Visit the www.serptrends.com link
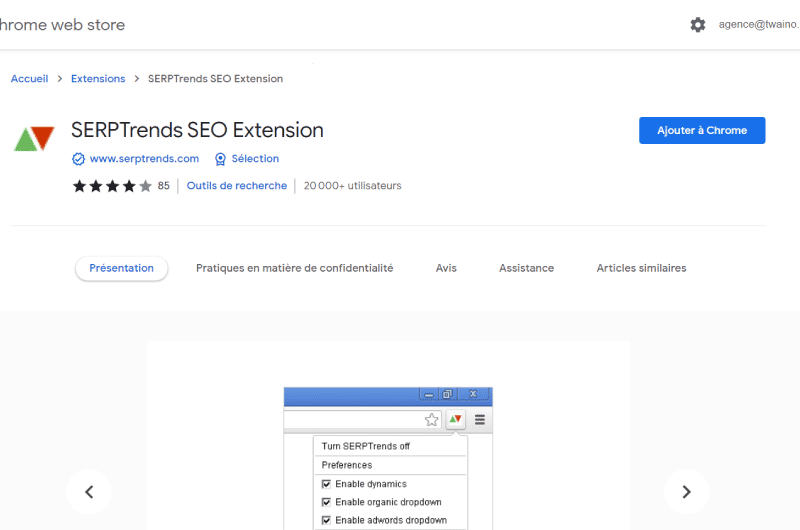This screenshot has height=530, width=800. pos(144,159)
